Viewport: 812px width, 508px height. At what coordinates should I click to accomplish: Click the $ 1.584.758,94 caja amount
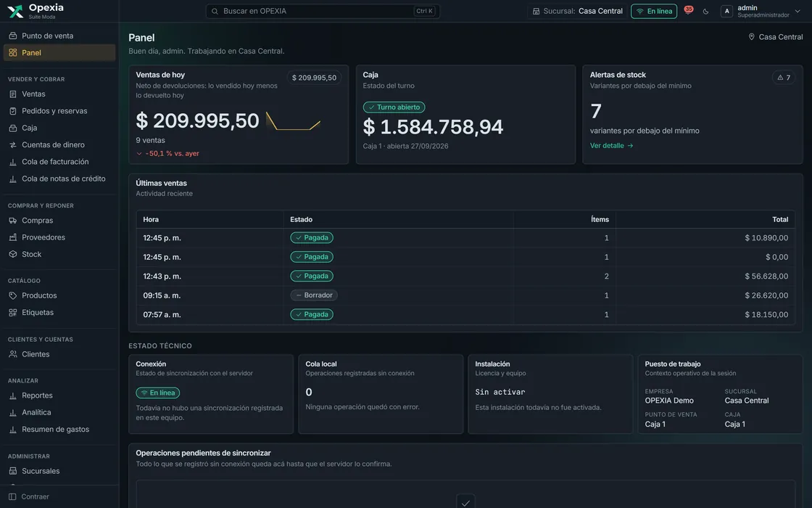click(433, 126)
